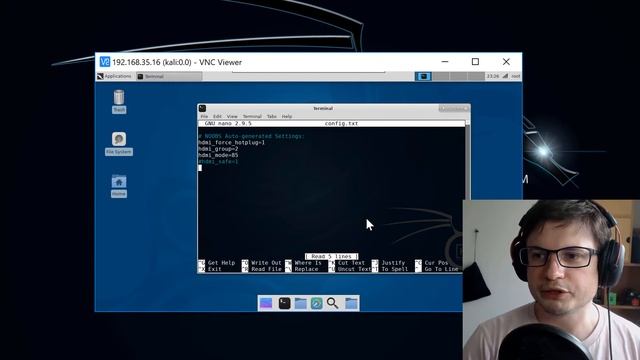Switch to the fourth workspace
This screenshot has width=640, height=360.
476,76
